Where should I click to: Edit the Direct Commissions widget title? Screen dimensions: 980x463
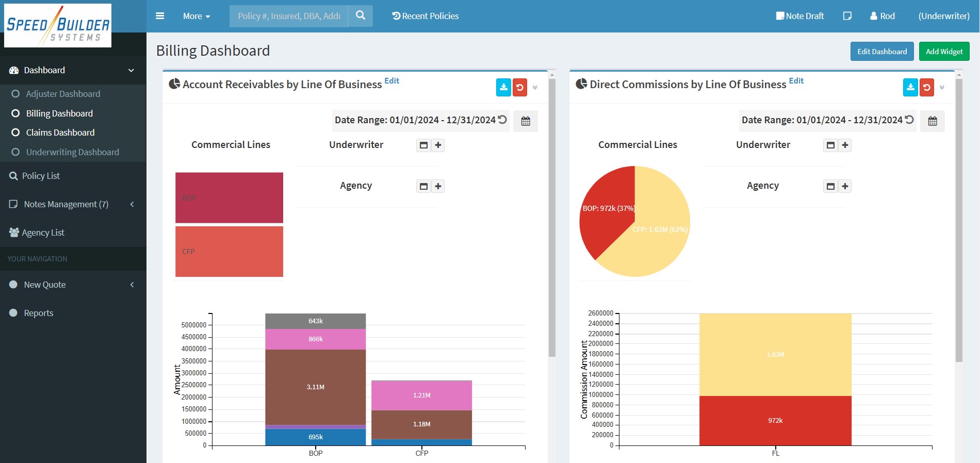(x=796, y=81)
